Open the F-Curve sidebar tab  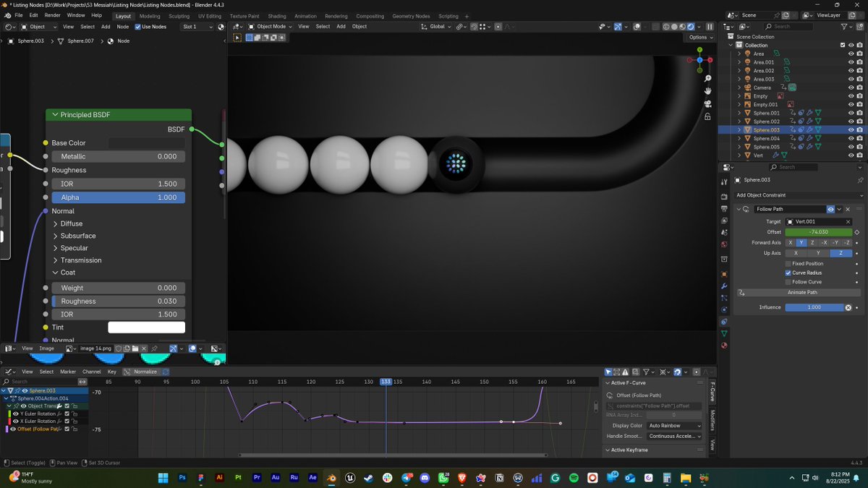tap(712, 393)
